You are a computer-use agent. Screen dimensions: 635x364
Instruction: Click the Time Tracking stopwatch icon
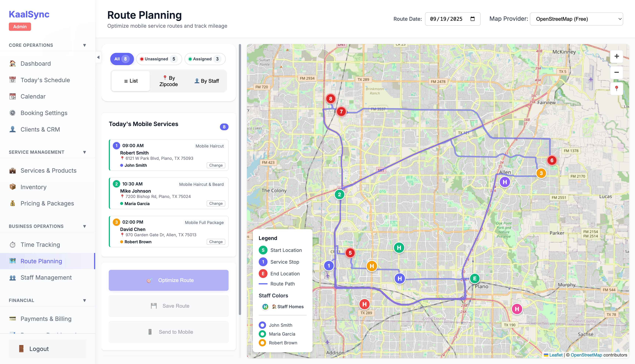pyautogui.click(x=13, y=245)
